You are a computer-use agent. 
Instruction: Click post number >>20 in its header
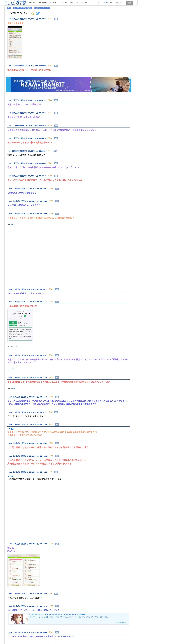coord(10,443)
